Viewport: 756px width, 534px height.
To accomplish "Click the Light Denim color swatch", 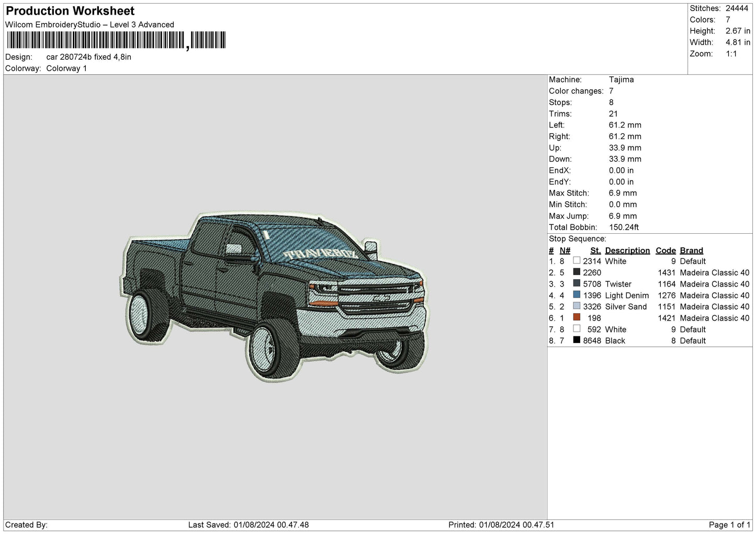I will click(577, 295).
